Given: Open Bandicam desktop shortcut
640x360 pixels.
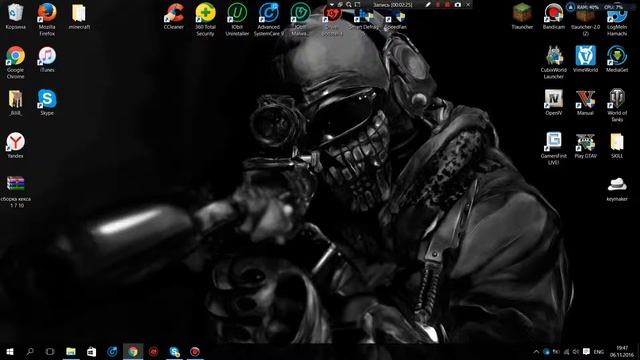Looking at the screenshot, I should click(553, 16).
